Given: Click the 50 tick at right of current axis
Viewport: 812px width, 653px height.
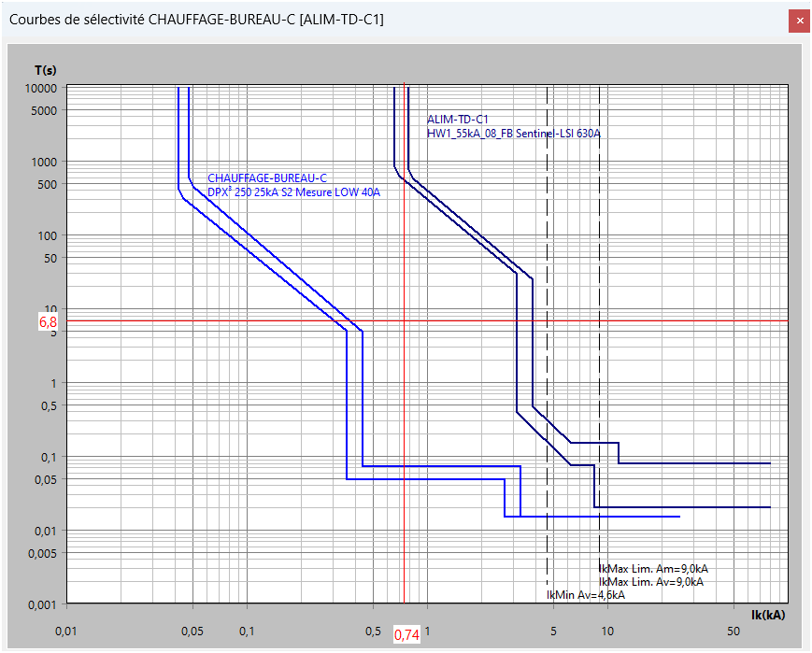Looking at the screenshot, I should 734,632.
